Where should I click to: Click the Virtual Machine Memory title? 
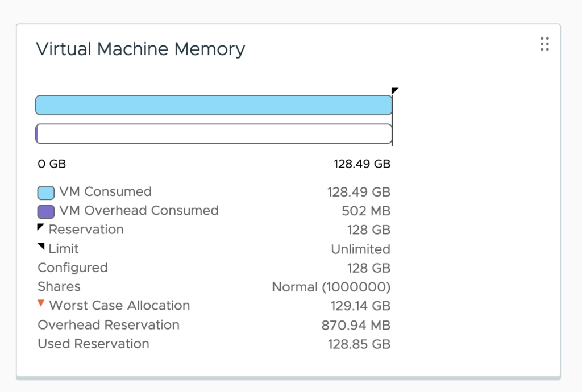140,49
